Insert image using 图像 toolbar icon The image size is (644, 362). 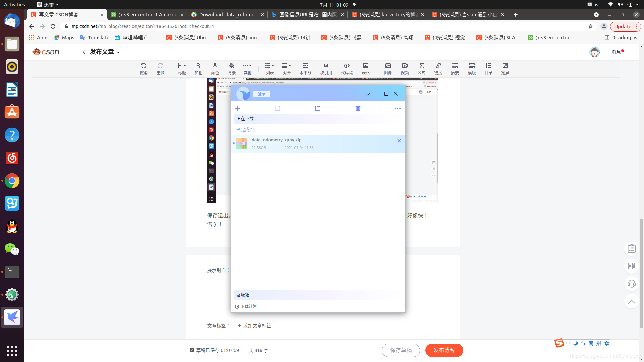pos(388,68)
